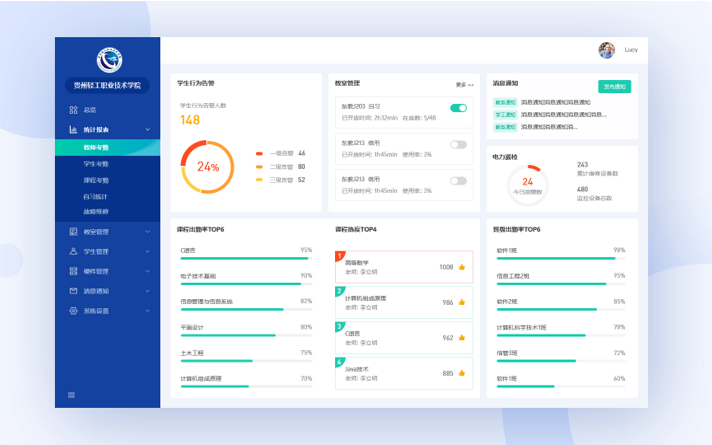Click the 教室管理 sidebar icon
Viewport: 712px width, 445px height.
click(x=73, y=232)
